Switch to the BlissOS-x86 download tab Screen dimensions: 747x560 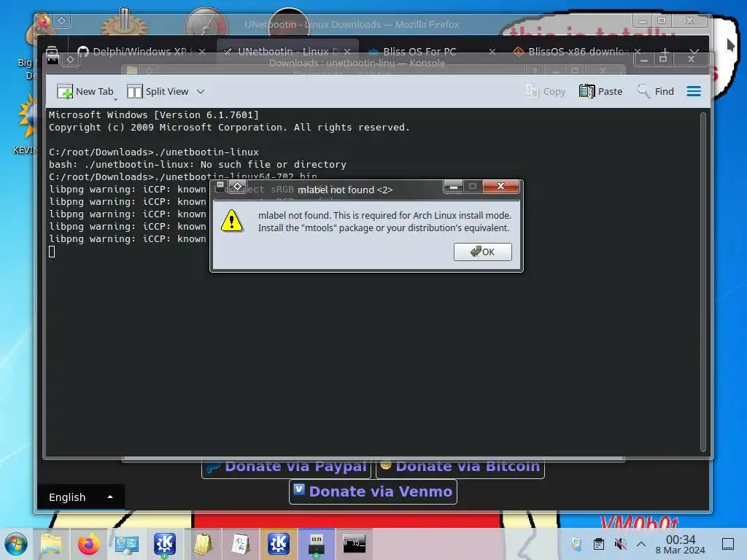578,52
